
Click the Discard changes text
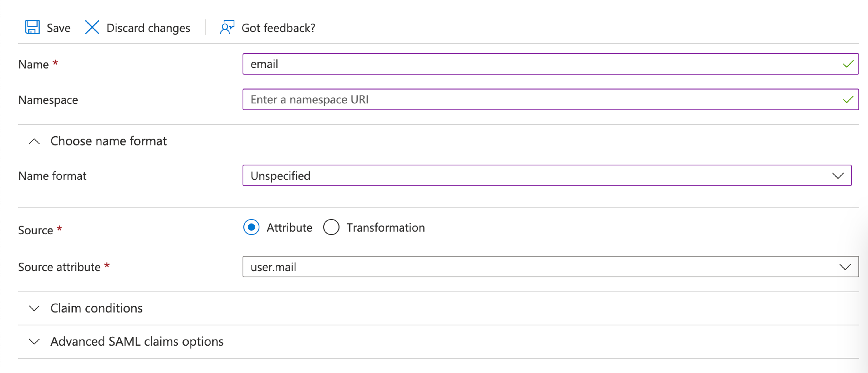[148, 28]
